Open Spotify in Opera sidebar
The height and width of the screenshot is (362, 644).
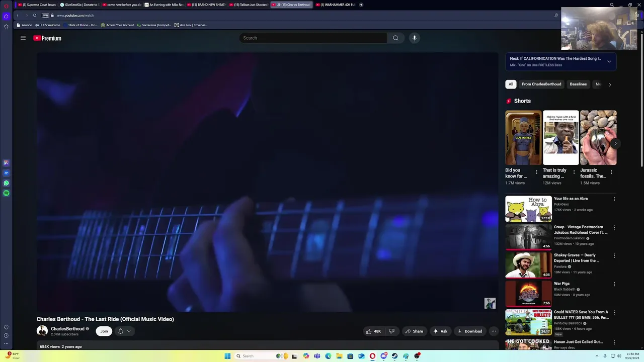[6, 193]
